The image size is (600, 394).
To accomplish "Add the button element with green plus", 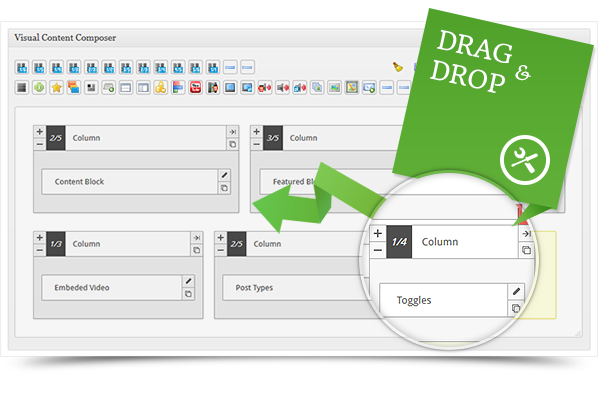I will click(109, 88).
